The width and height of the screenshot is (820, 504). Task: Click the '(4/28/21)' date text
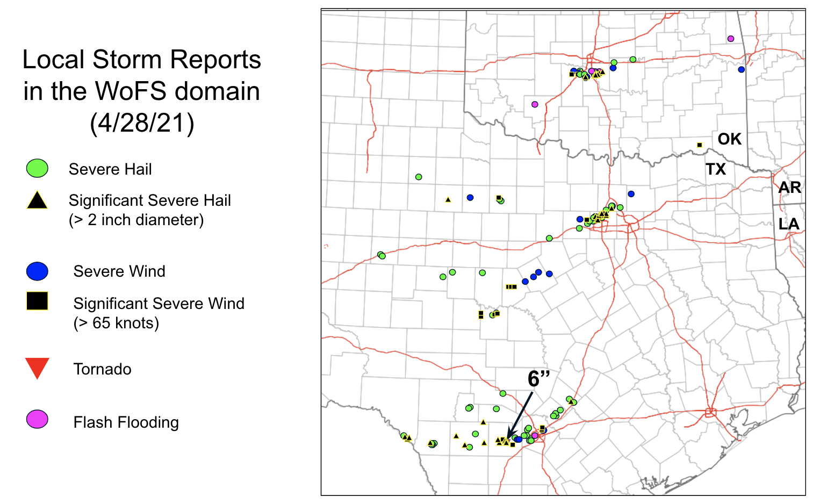tap(142, 123)
